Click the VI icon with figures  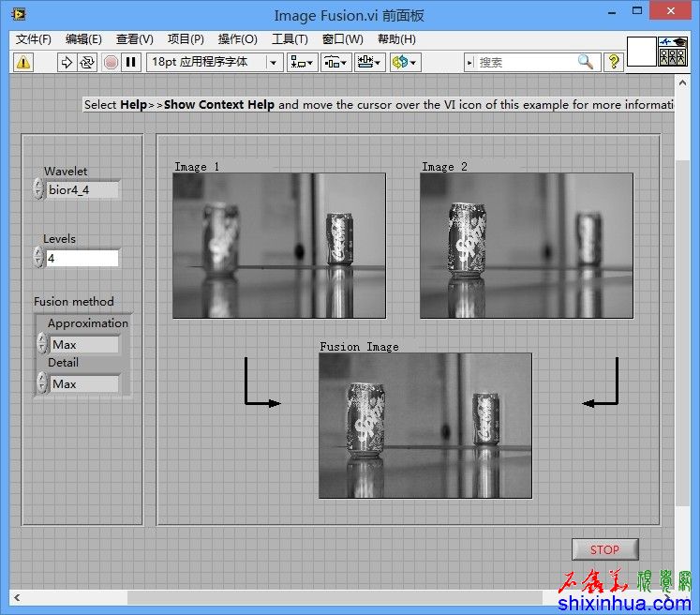point(672,52)
